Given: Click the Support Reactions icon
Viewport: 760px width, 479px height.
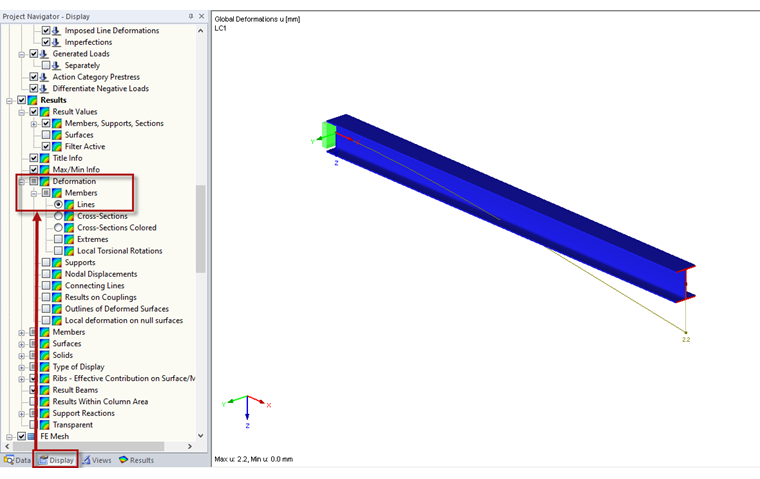Looking at the screenshot, I should [45, 414].
